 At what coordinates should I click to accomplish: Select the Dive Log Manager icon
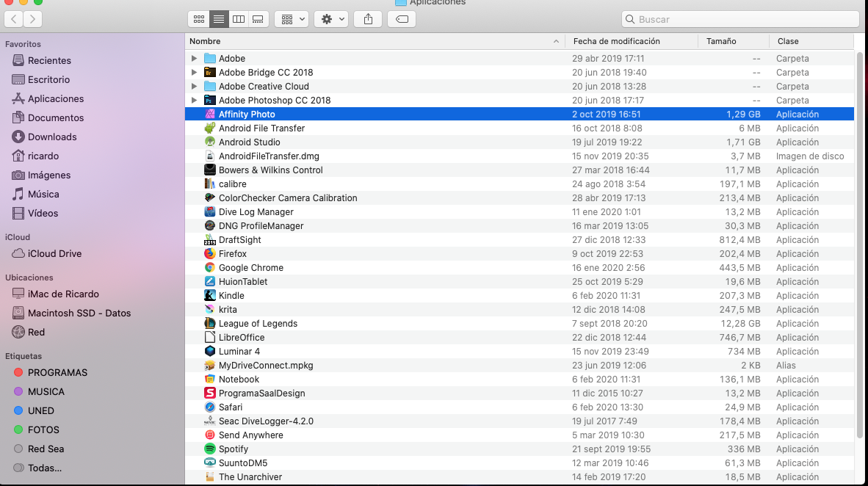(210, 212)
